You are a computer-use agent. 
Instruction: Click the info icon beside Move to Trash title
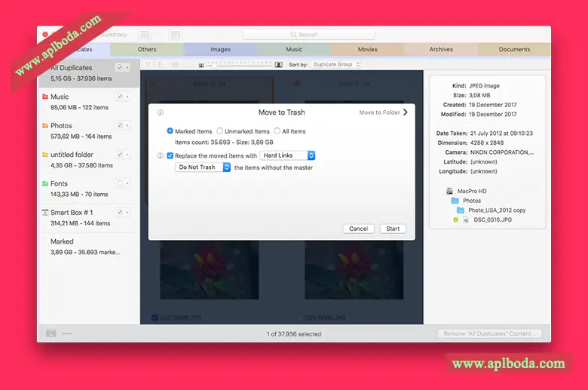pyautogui.click(x=160, y=112)
